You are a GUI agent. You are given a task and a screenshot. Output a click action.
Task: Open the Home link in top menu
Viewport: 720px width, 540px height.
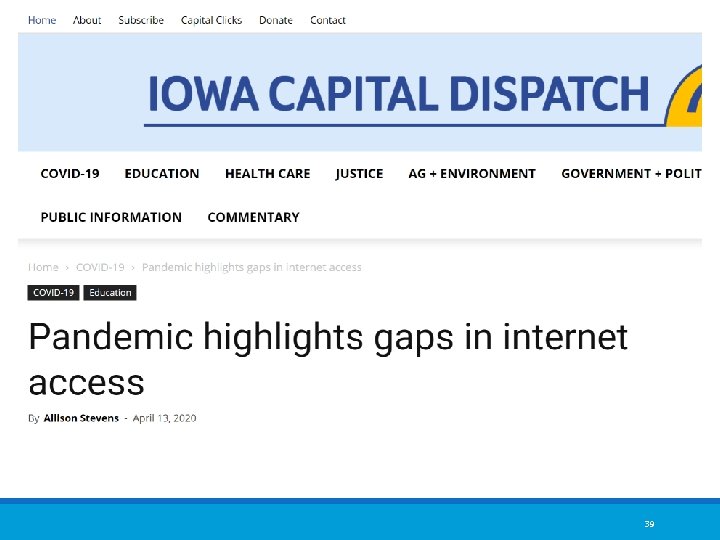click(x=42, y=20)
